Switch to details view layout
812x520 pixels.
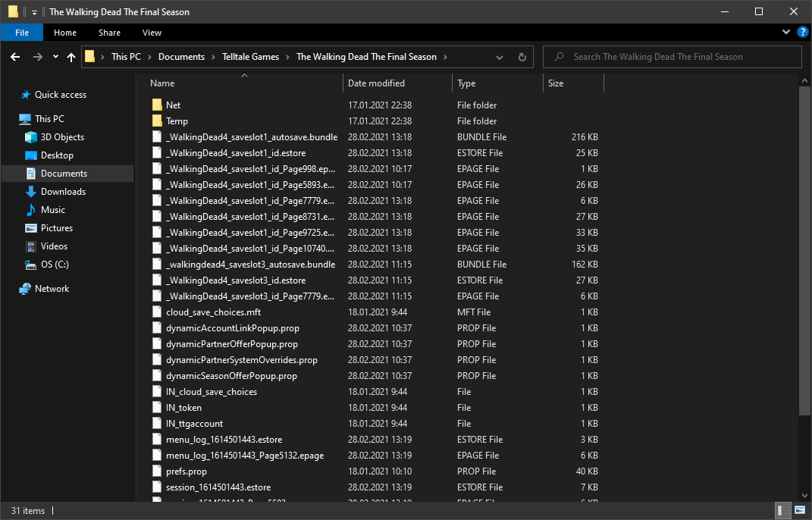click(x=782, y=510)
